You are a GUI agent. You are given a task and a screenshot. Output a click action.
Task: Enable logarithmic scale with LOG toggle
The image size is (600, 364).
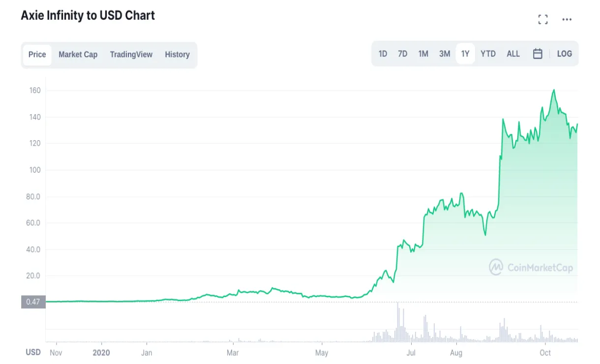[564, 54]
